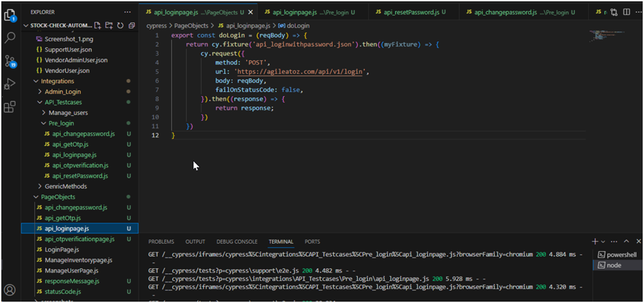Select the node terminal instance
Screen dimensions: 644x303
[618, 265]
